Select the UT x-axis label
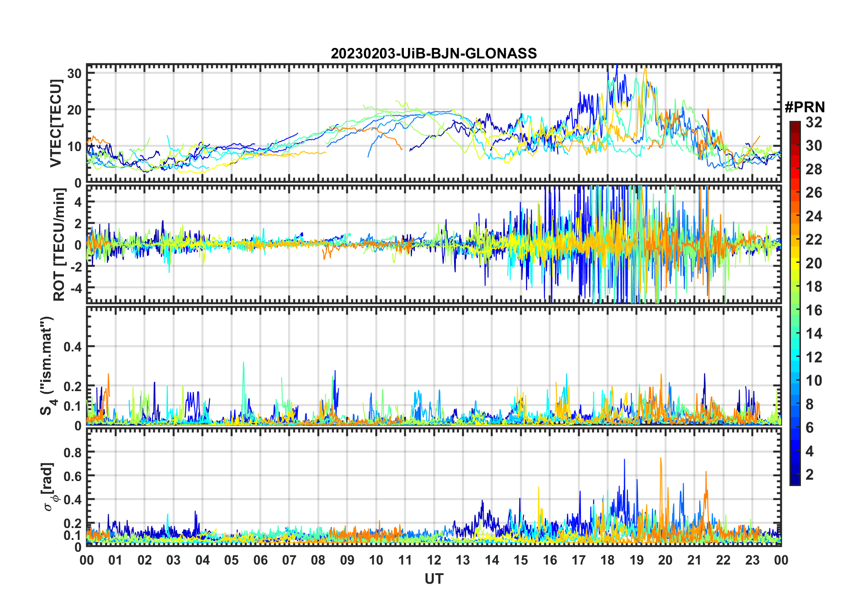 434,579
